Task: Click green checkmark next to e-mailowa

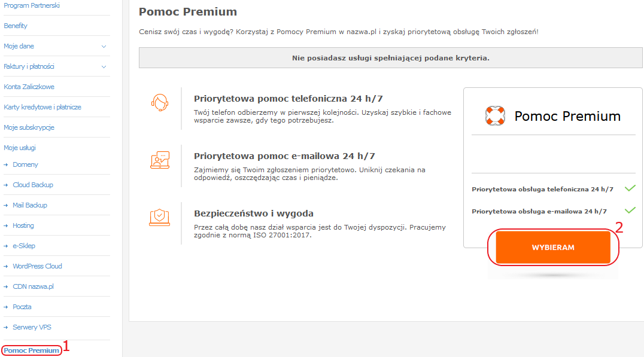Action: (x=630, y=210)
